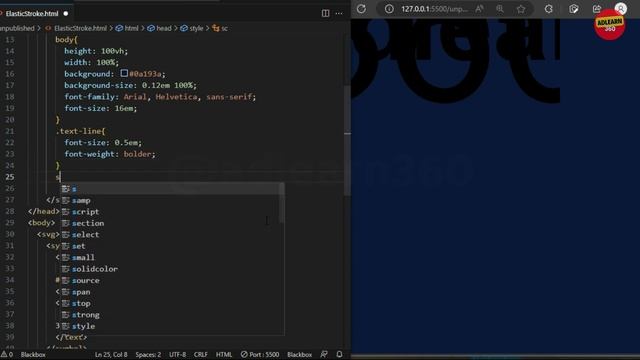Open browser extensions icon
This screenshot has width=640, height=360.
549,9
